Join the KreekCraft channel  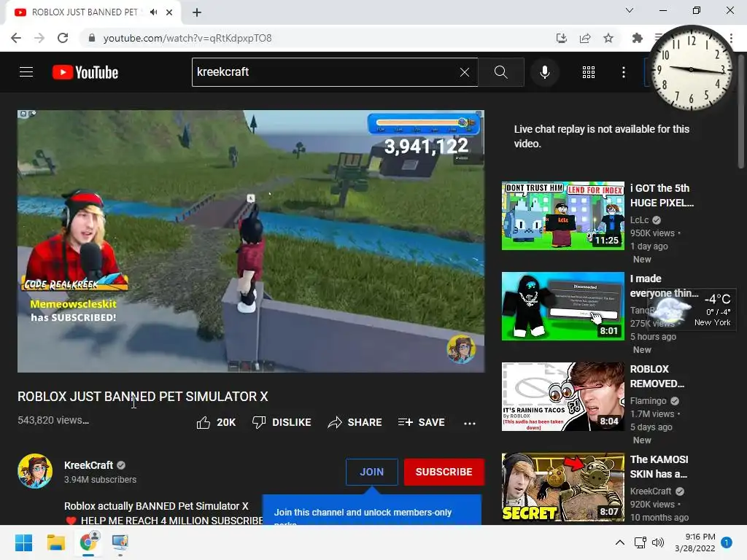pyautogui.click(x=371, y=472)
